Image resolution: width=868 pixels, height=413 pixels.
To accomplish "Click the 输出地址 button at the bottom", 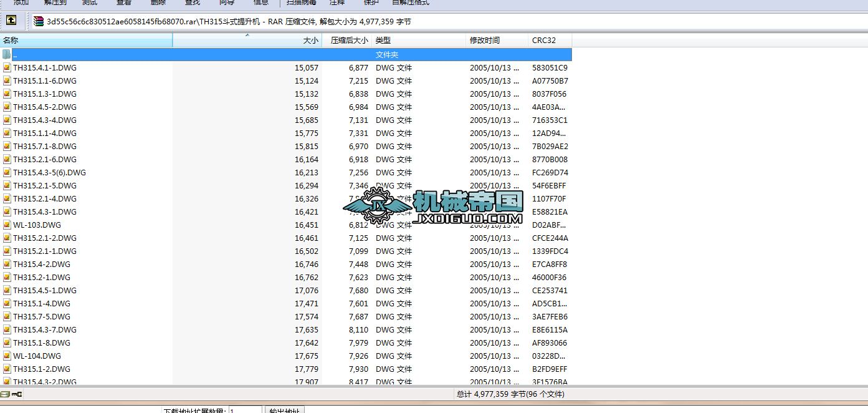I will [284, 409].
